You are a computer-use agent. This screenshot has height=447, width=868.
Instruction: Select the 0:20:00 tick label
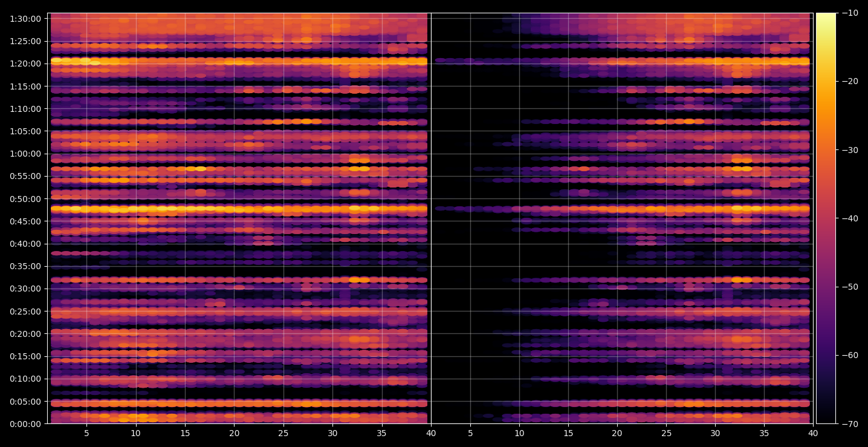tap(26, 333)
